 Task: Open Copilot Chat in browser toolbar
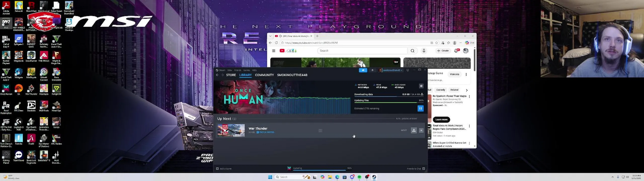point(470,43)
